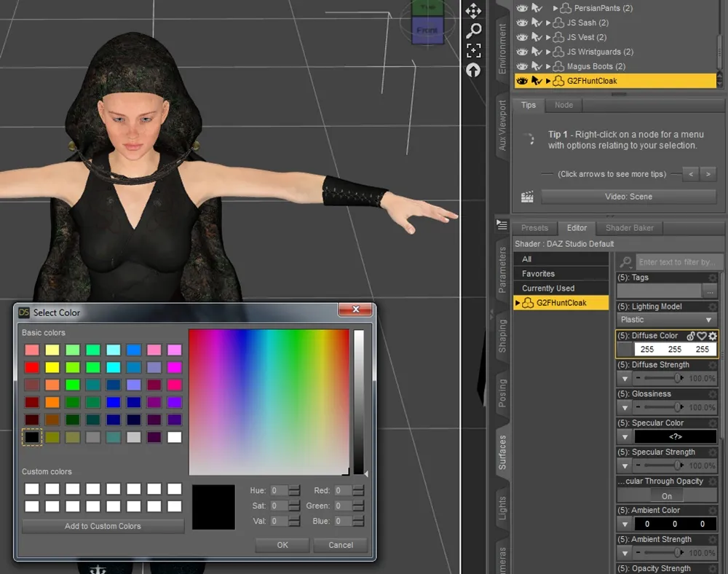The width and height of the screenshot is (728, 574).
Task: Increase the Blue value stepper
Action: point(358,518)
